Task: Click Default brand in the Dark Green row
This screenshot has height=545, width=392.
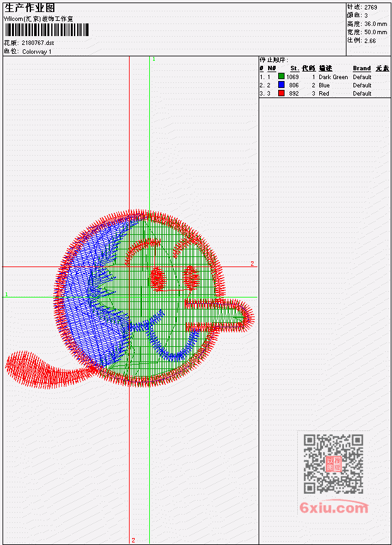Action: (362, 77)
